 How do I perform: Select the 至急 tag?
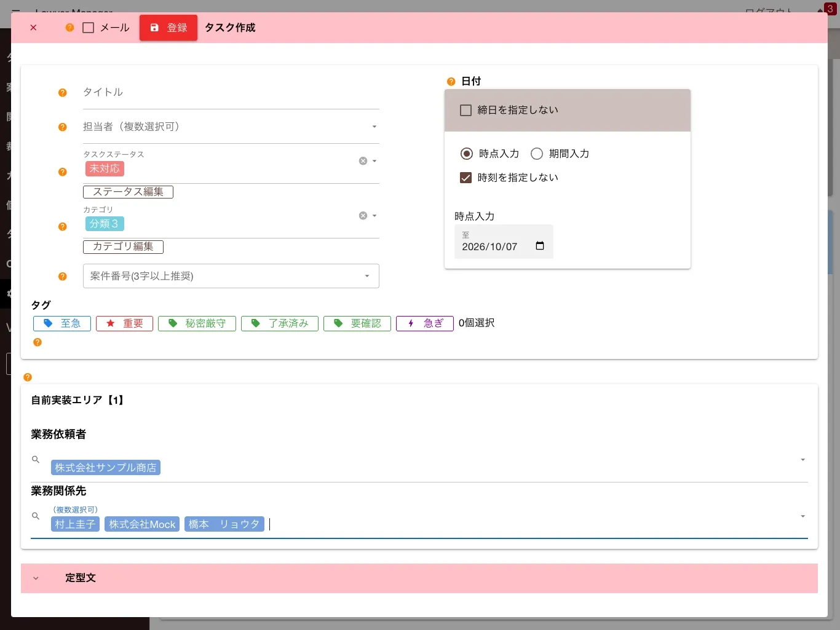(62, 323)
